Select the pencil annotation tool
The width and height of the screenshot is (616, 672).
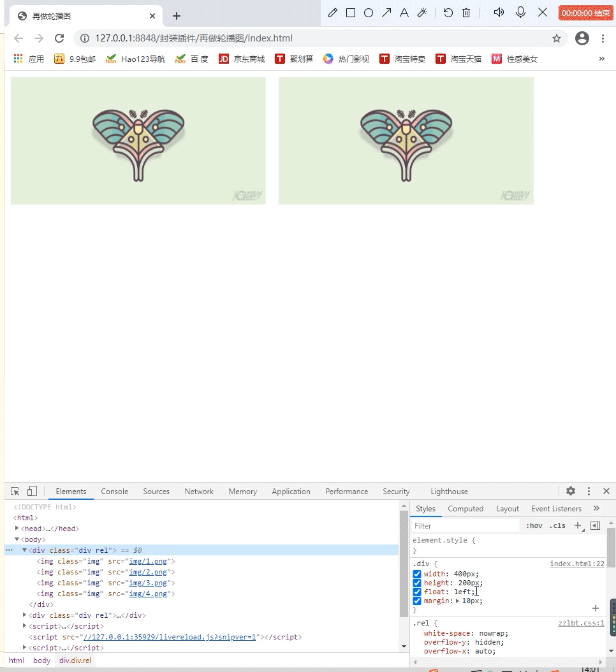pos(332,13)
